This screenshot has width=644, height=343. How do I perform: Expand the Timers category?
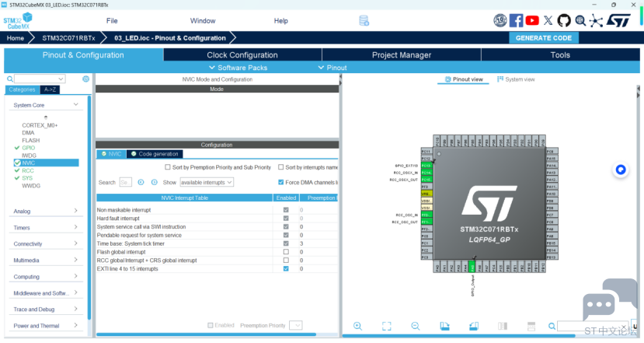point(45,228)
